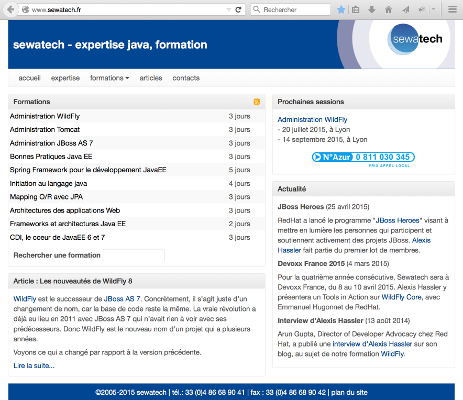
Task: Open the Formations RSS feed icon
Action: 257,102
